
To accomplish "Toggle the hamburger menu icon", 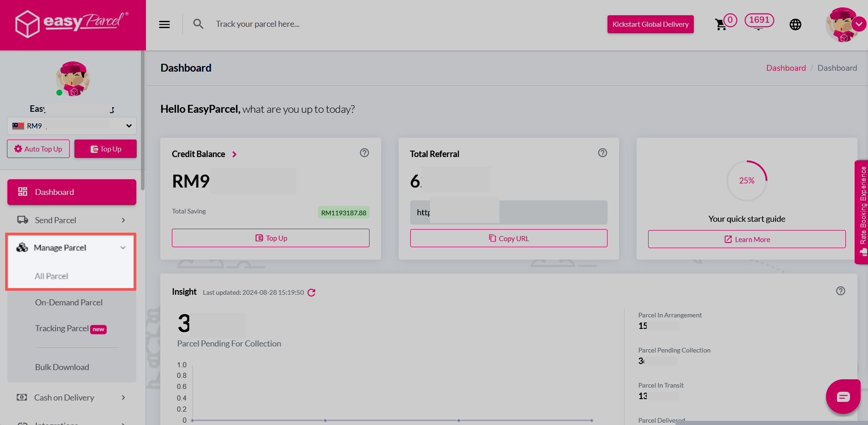I will pyautogui.click(x=164, y=24).
